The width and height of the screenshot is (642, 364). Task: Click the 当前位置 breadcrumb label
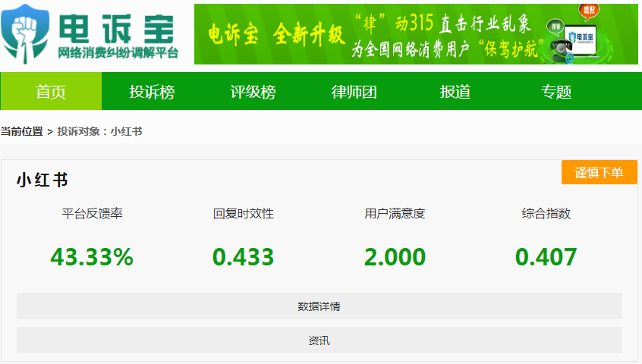(22, 131)
